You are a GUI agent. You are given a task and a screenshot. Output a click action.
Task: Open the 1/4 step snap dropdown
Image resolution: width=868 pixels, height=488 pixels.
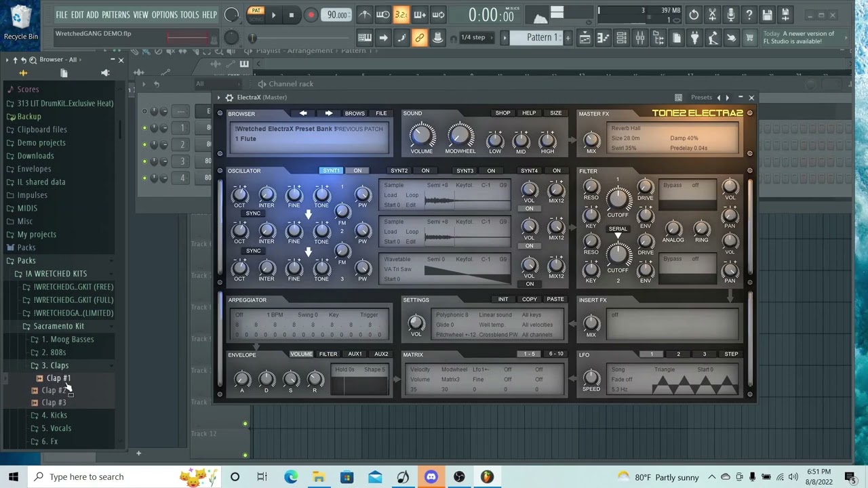click(x=473, y=38)
